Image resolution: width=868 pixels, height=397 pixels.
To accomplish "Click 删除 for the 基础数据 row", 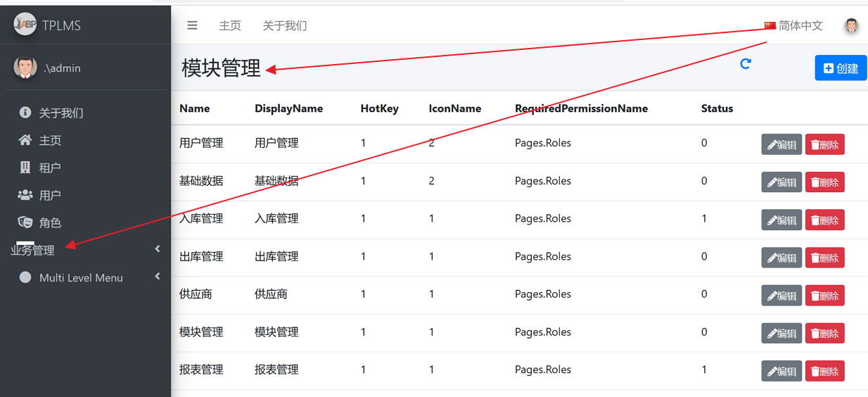I will coord(824,182).
